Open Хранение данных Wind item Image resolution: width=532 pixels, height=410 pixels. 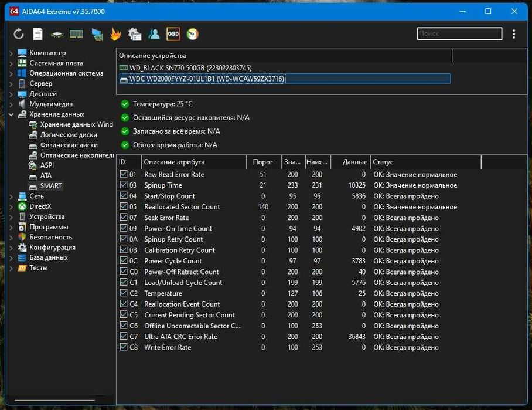click(71, 124)
